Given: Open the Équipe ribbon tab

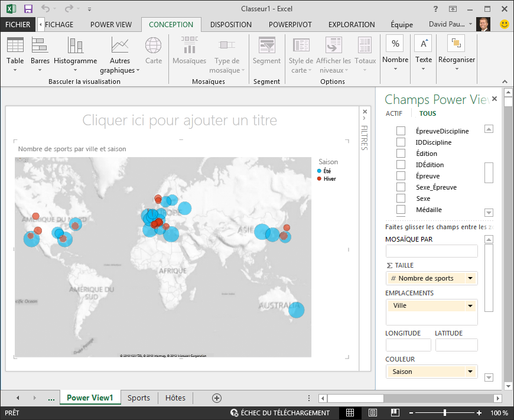Looking at the screenshot, I should [x=402, y=25].
